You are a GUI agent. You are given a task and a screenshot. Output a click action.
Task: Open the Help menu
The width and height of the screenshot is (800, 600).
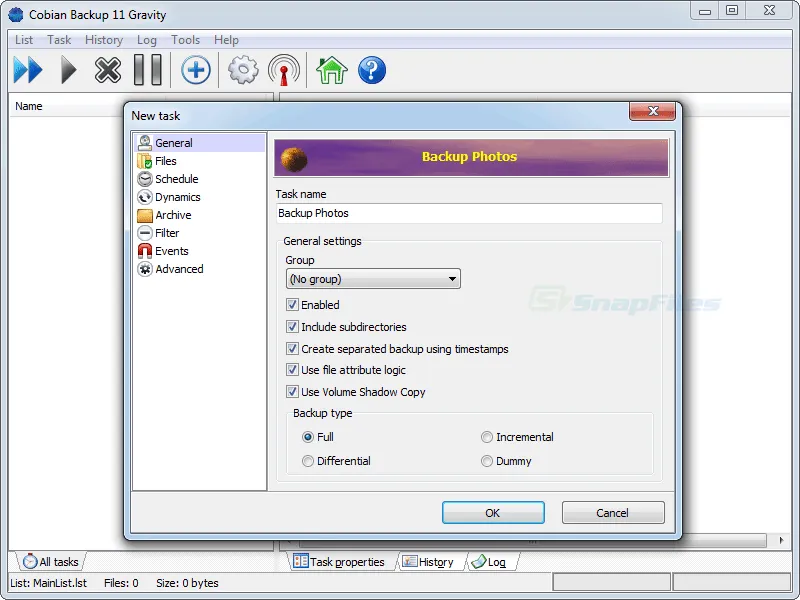pos(226,40)
